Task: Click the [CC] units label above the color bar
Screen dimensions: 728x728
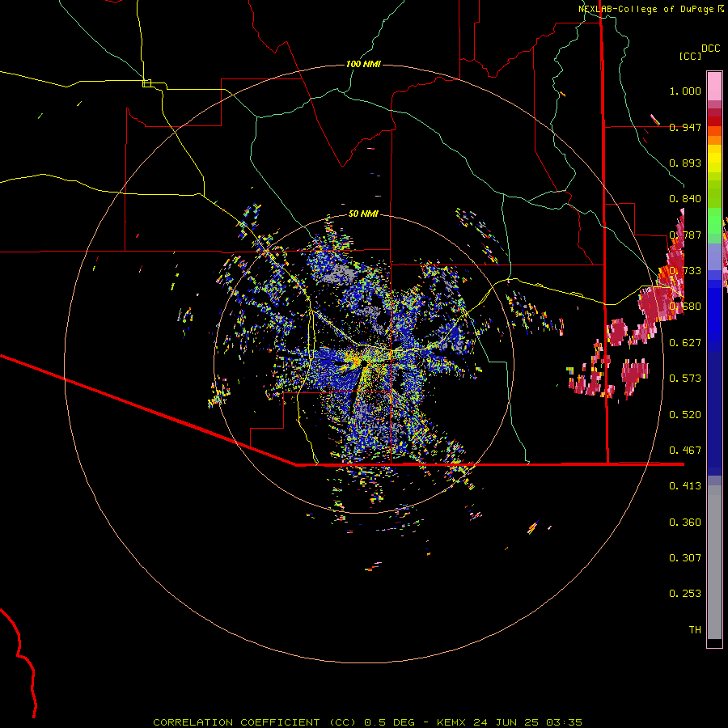Action: 691,56
